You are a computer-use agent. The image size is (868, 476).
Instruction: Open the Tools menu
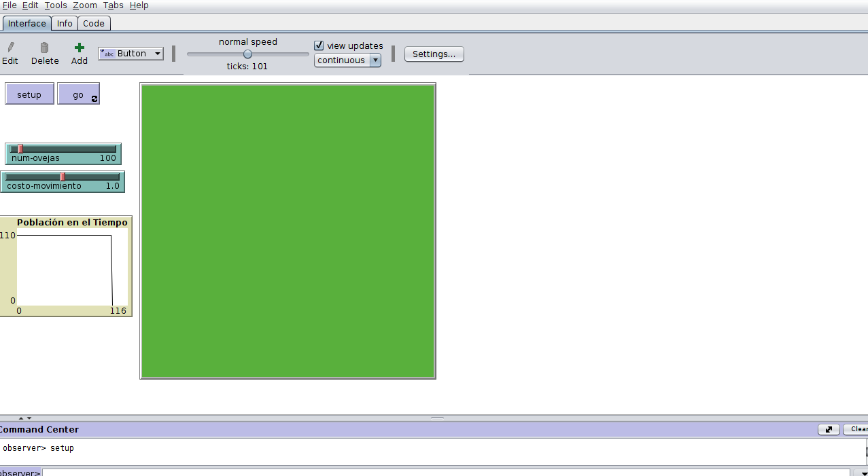(x=56, y=5)
